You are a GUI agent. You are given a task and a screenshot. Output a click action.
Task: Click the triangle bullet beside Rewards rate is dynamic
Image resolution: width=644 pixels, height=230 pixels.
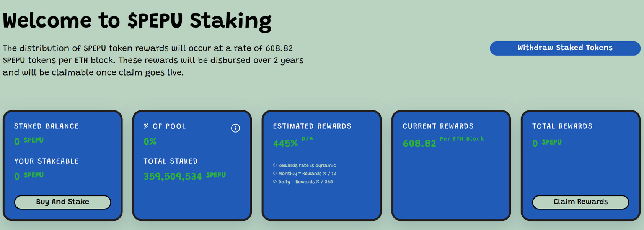(x=275, y=165)
